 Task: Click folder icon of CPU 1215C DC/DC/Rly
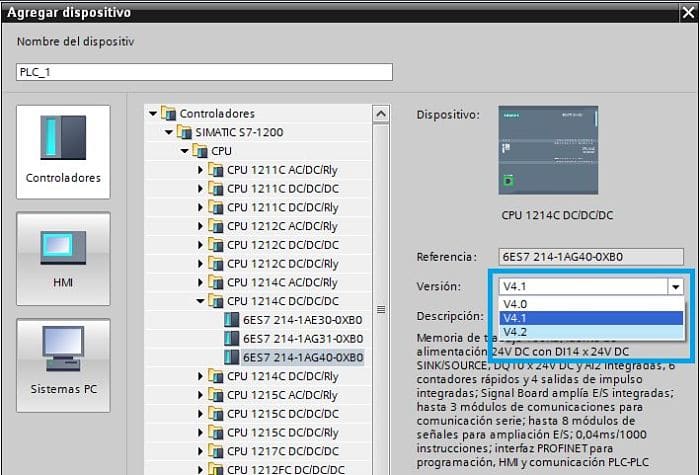coord(216,432)
